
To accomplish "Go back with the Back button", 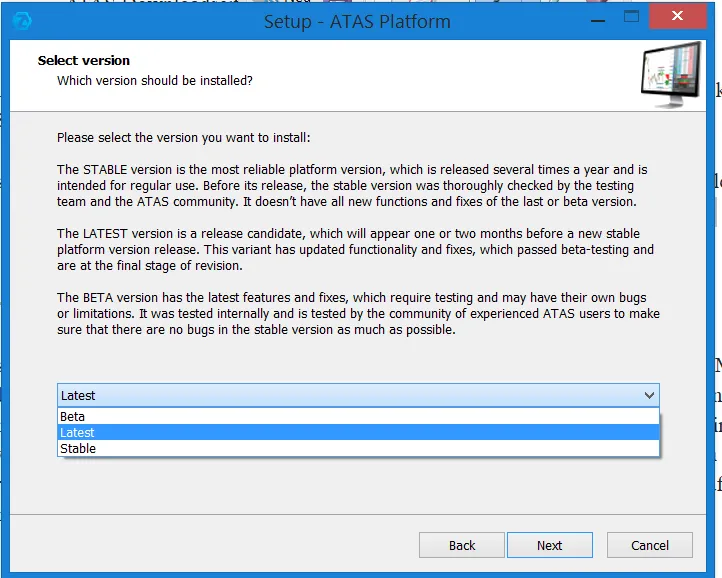I will tap(462, 545).
